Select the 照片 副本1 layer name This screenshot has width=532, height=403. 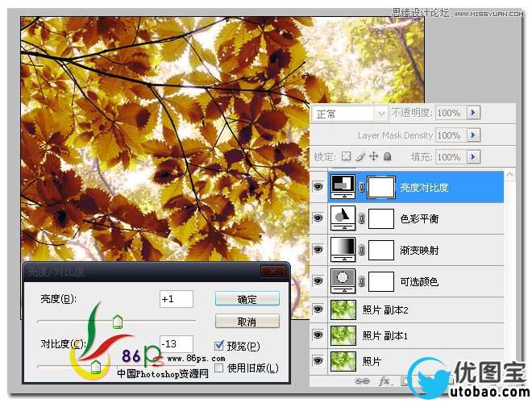385,335
